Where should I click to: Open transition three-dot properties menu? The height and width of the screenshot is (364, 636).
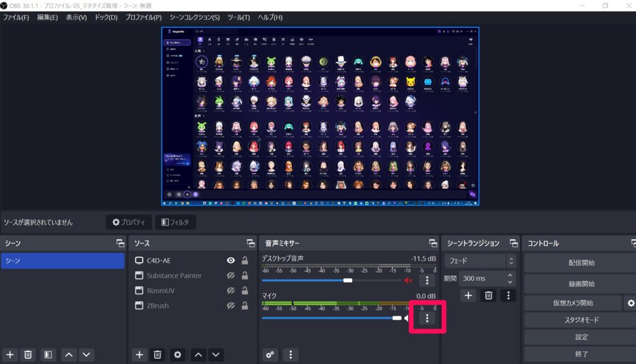tap(508, 296)
